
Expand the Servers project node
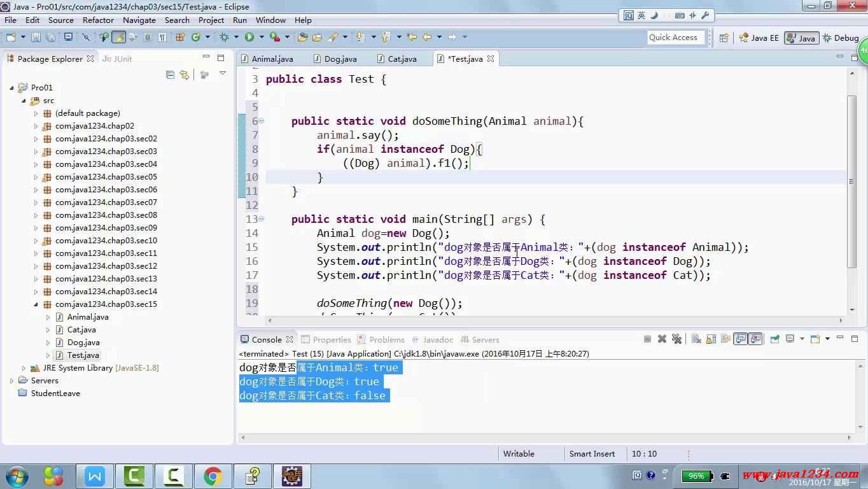click(12, 381)
